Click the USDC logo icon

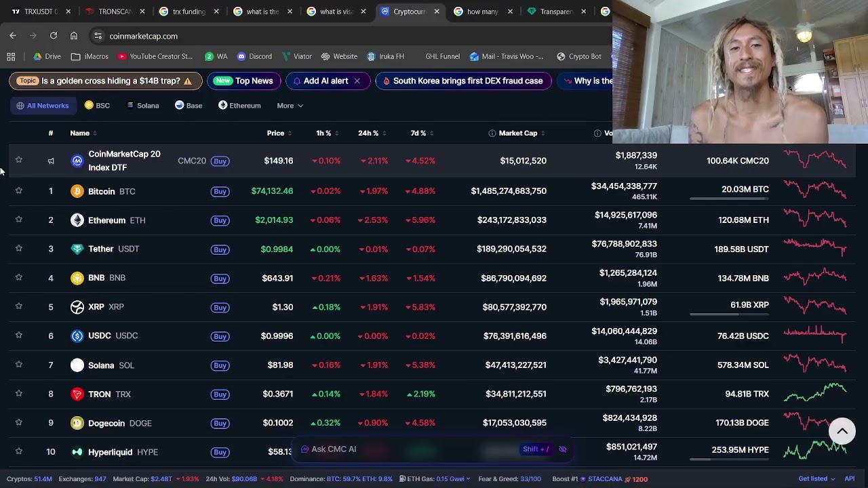click(77, 335)
